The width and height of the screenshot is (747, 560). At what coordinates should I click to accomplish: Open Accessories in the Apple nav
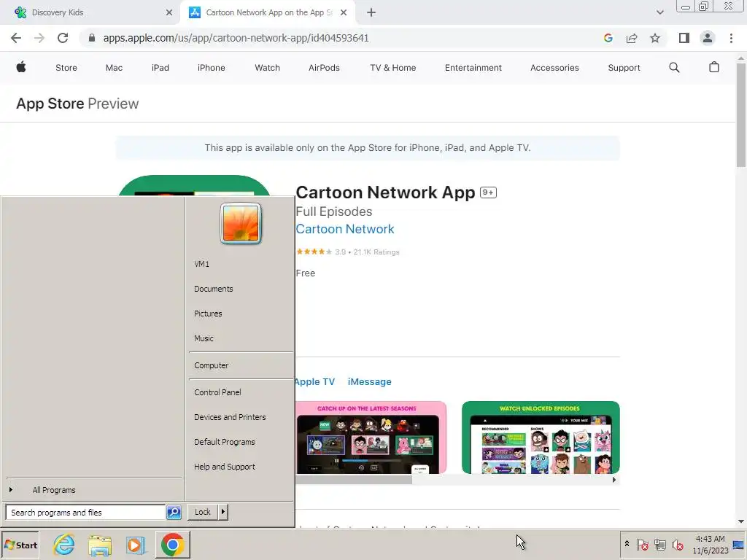point(554,68)
